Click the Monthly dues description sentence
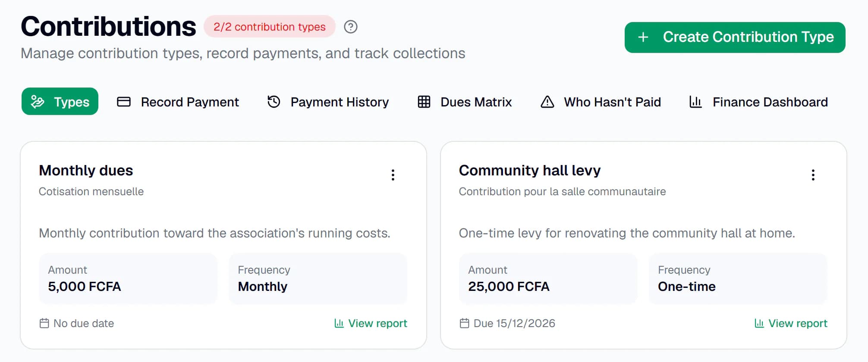Screen dimensions: 868x362 [214, 233]
